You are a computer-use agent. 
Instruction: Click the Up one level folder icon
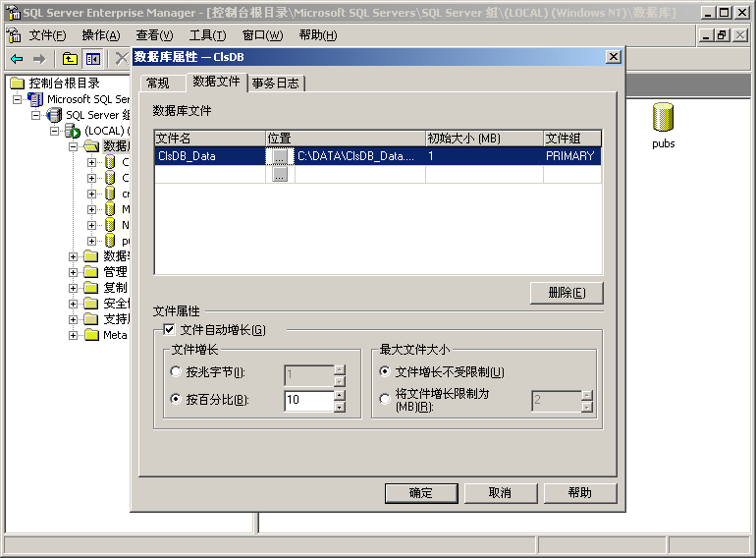pyautogui.click(x=70, y=59)
